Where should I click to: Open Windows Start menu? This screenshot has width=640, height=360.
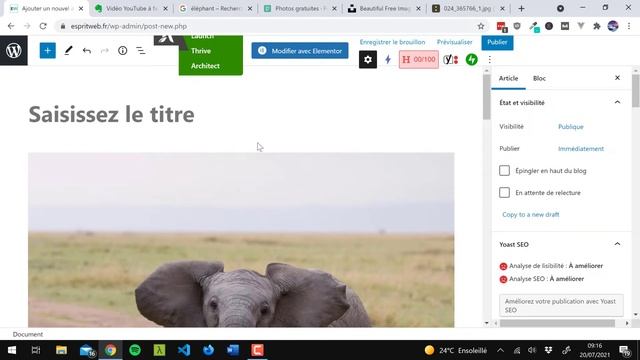(x=12, y=350)
